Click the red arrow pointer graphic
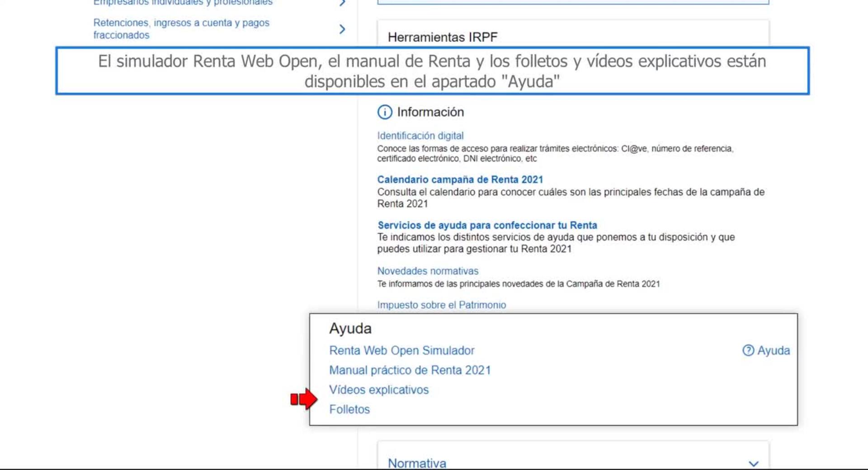Screen dimensions: 868x470 [304, 399]
